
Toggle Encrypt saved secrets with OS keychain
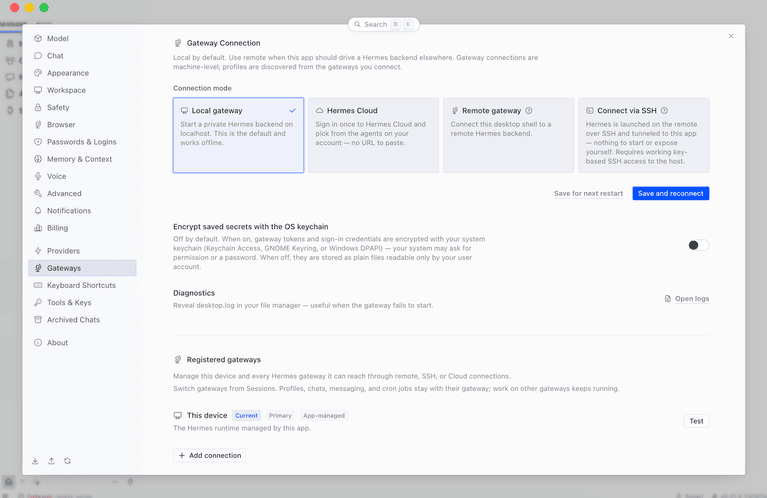coord(698,245)
